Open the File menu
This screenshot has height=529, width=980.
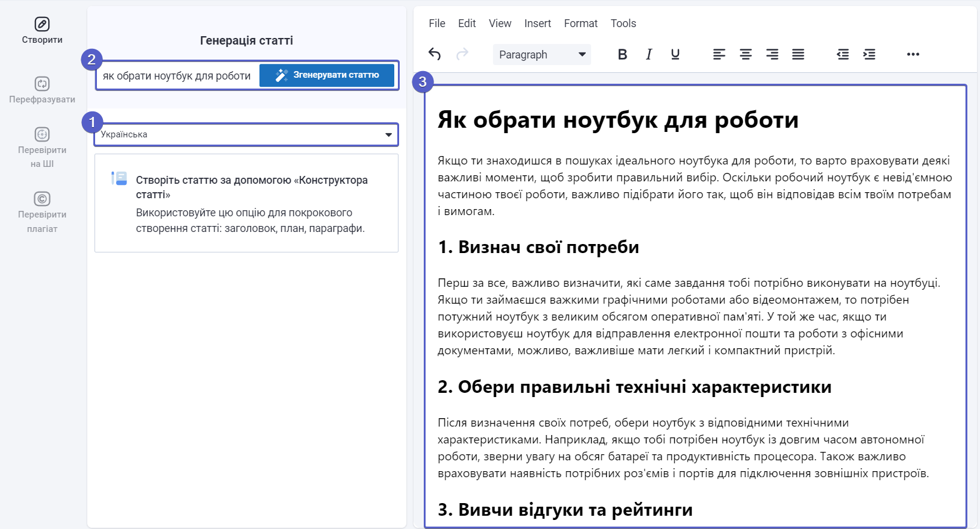pos(437,23)
